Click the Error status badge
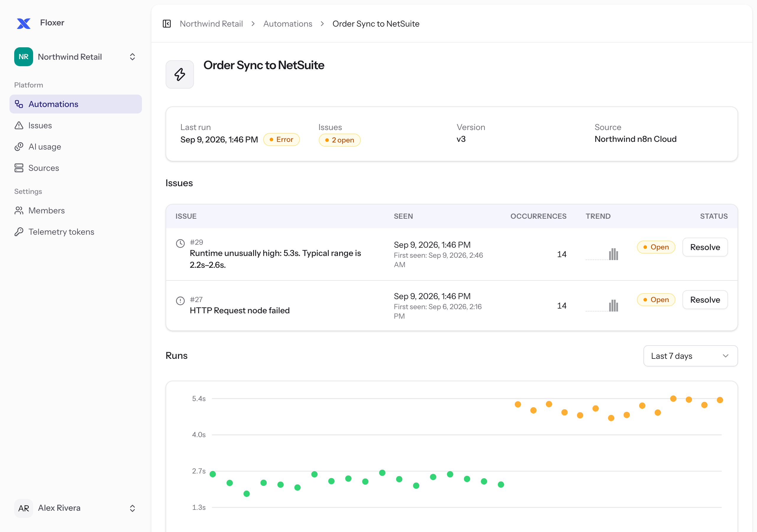Viewport: 757px width, 532px height. pos(281,140)
